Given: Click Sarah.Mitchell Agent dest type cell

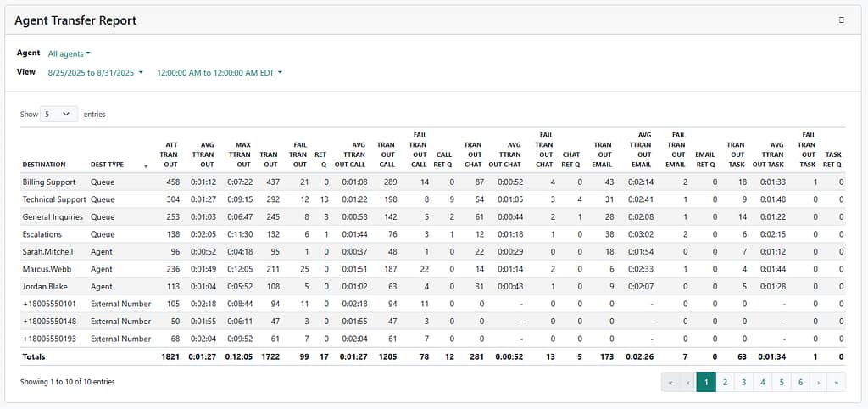Looking at the screenshot, I should tap(102, 252).
